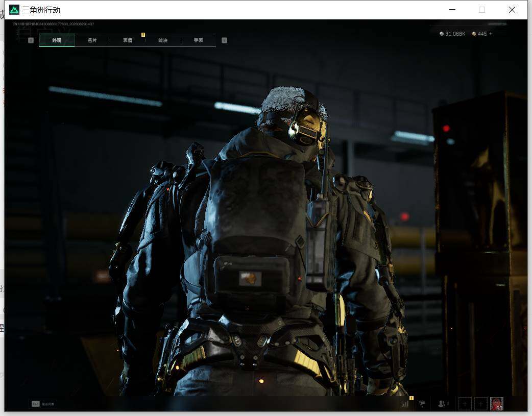Image resolution: width=532 pixels, height=416 pixels.
Task: Open the 处决 tab
Action: coord(163,40)
